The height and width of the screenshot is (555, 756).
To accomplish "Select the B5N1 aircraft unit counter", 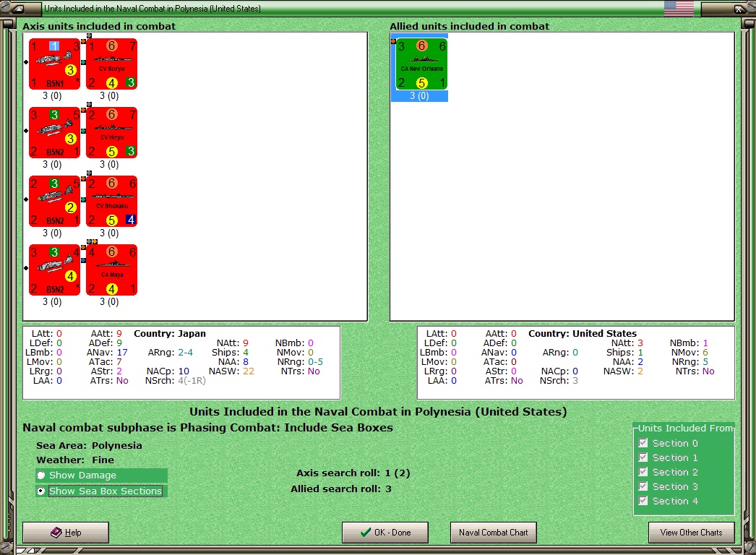I will tap(54, 64).
